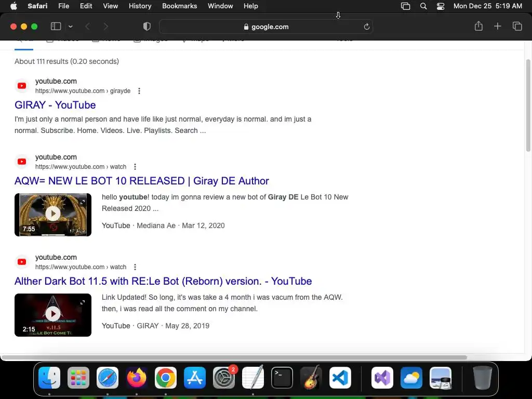Viewport: 532px width, 399px height.
Task: Open the options for the AQW NEW LE BOT result
Action: coord(135,167)
